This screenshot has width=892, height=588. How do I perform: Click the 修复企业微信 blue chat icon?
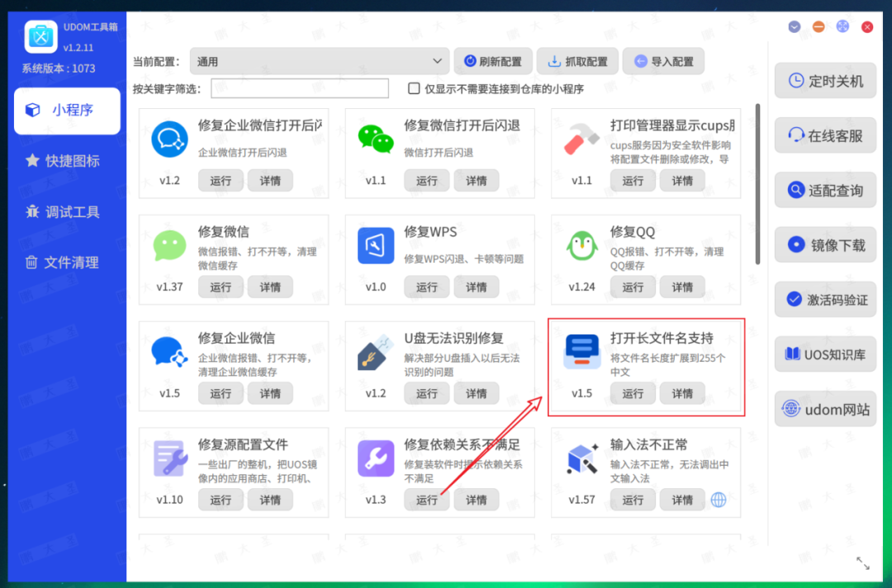coord(169,352)
